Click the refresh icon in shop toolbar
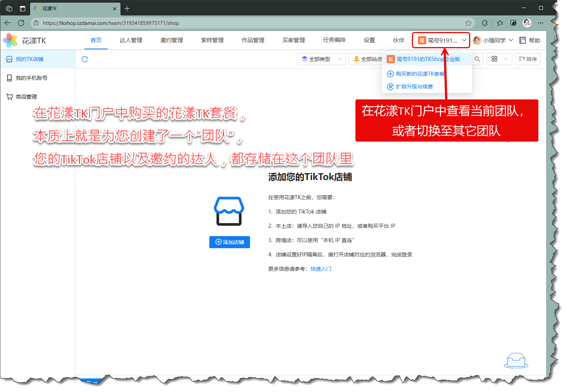 click(85, 59)
